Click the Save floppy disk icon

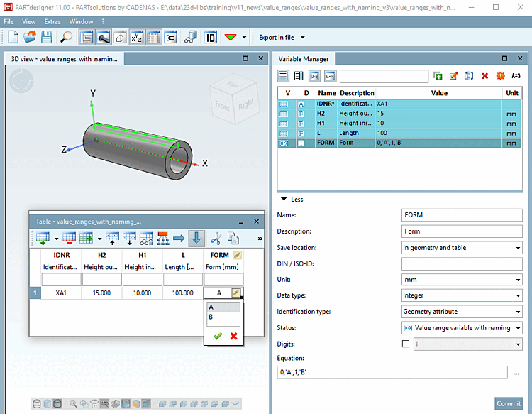[x=46, y=37]
